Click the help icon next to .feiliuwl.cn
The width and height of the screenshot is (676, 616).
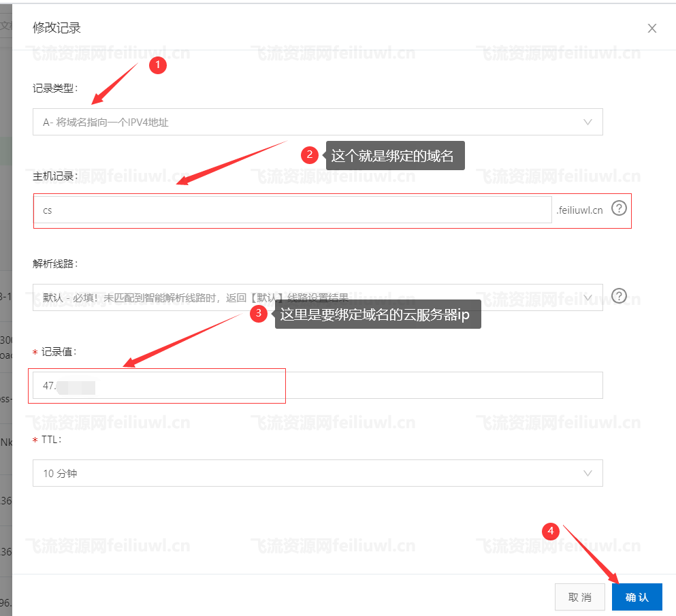[x=619, y=209]
